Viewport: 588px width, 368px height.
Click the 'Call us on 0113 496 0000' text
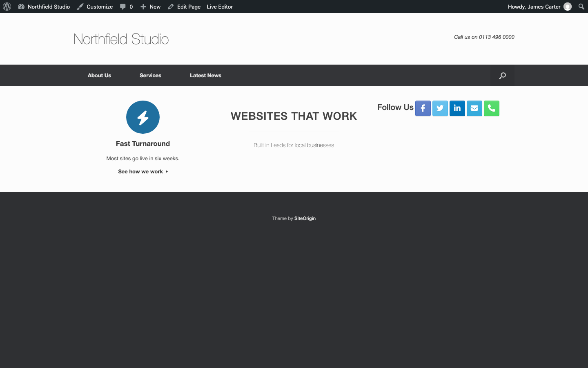(x=484, y=37)
